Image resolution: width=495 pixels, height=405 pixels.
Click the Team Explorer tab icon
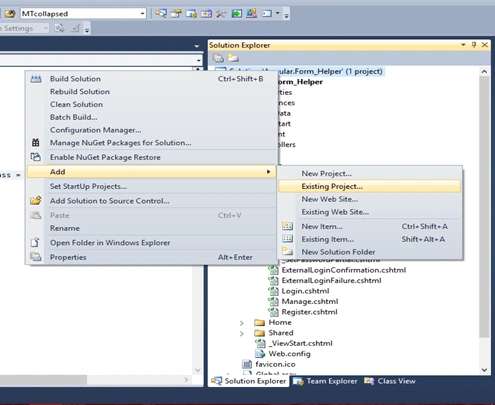298,381
